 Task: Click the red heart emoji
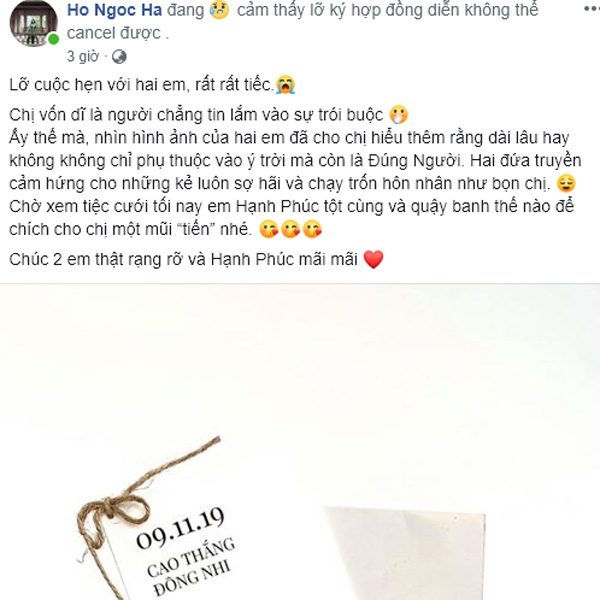click(373, 259)
